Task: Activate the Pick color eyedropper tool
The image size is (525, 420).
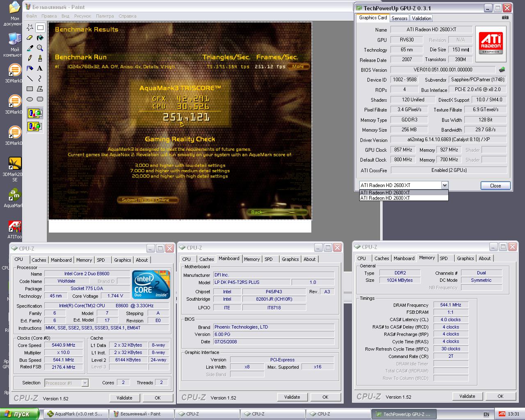Action: [x=30, y=48]
